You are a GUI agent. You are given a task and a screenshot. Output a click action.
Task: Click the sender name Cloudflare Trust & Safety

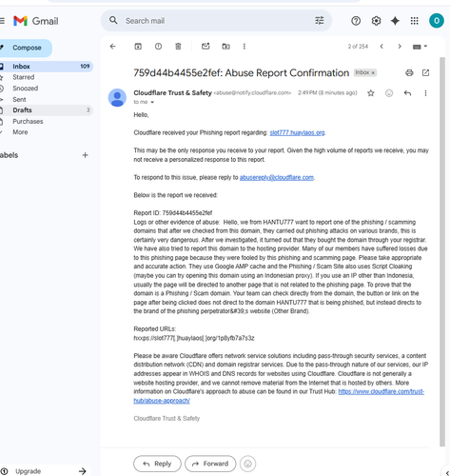pyautogui.click(x=172, y=93)
